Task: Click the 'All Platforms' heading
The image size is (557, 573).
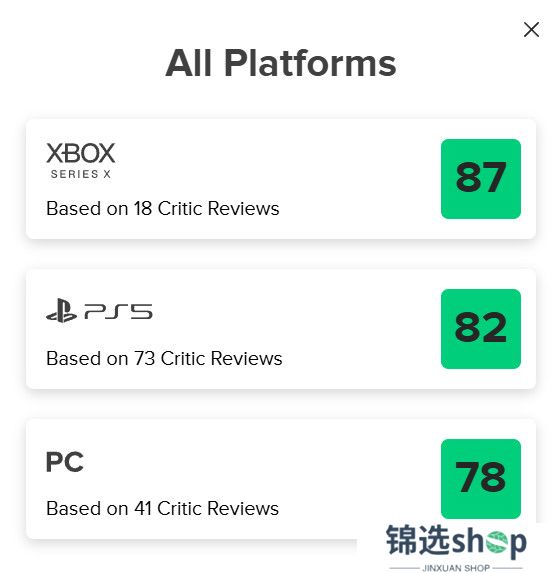Action: tap(281, 63)
